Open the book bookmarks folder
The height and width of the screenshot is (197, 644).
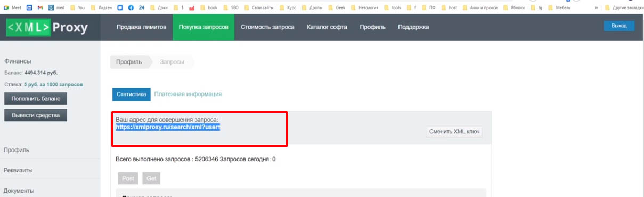click(x=209, y=8)
